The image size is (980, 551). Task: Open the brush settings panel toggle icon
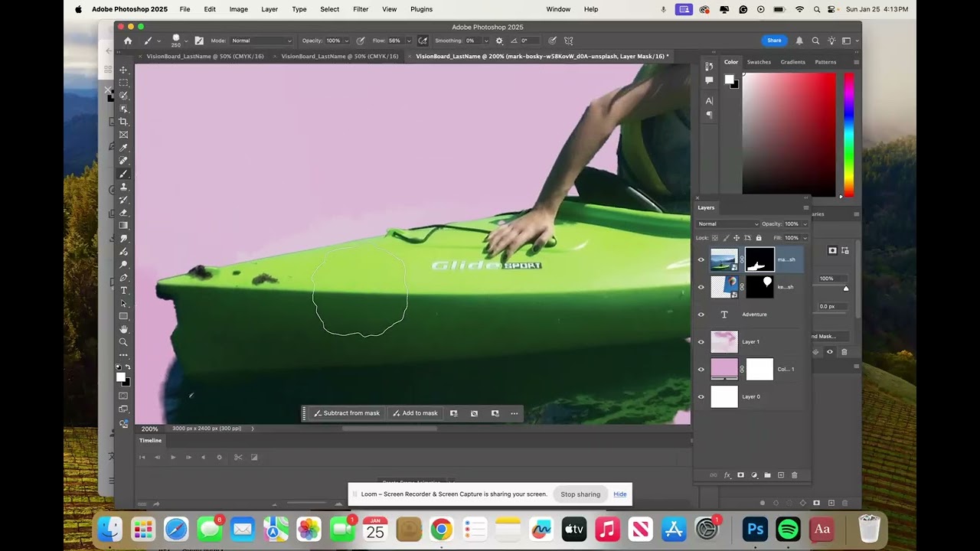tap(199, 41)
